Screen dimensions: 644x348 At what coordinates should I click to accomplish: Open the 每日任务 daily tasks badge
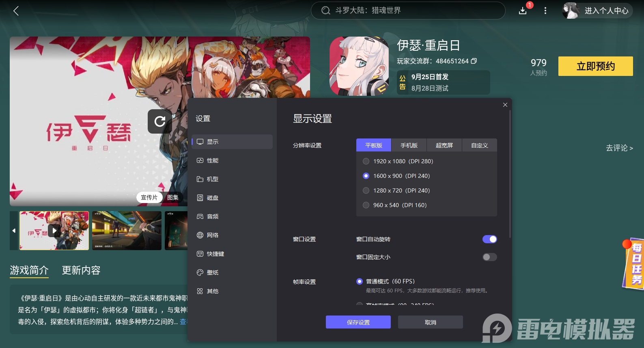click(634, 263)
